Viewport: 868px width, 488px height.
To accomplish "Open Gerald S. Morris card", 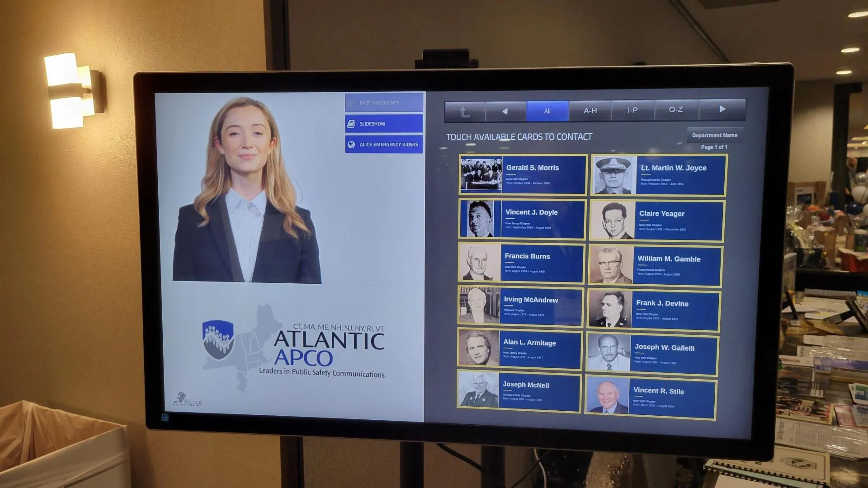I will pyautogui.click(x=523, y=175).
